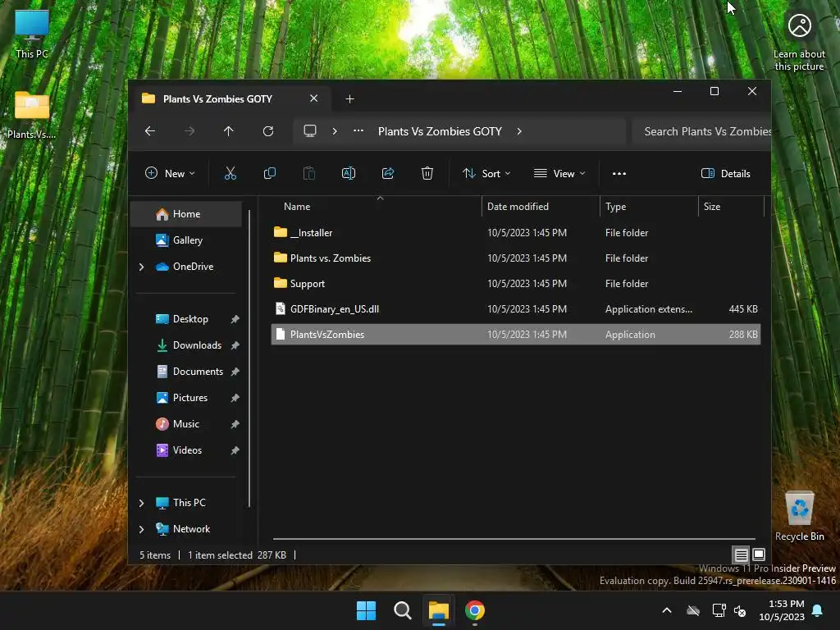Open Google Chrome from the taskbar
840x630 pixels.
(475, 610)
